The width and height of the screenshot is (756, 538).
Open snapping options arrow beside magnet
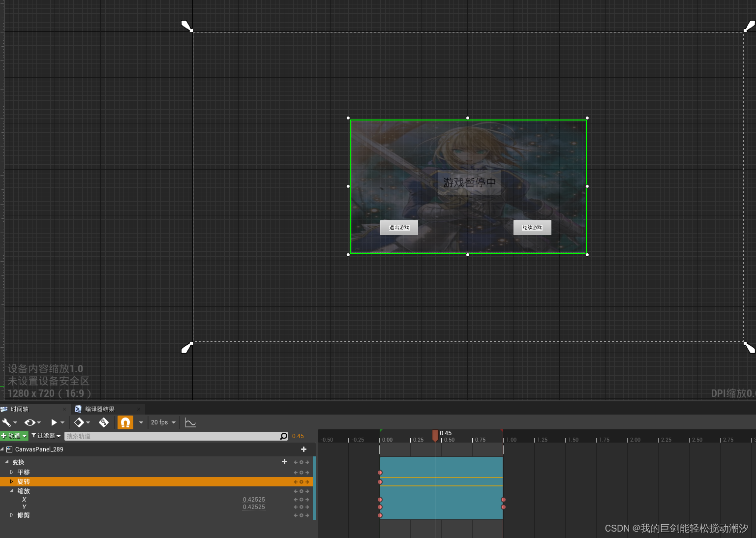[141, 422]
